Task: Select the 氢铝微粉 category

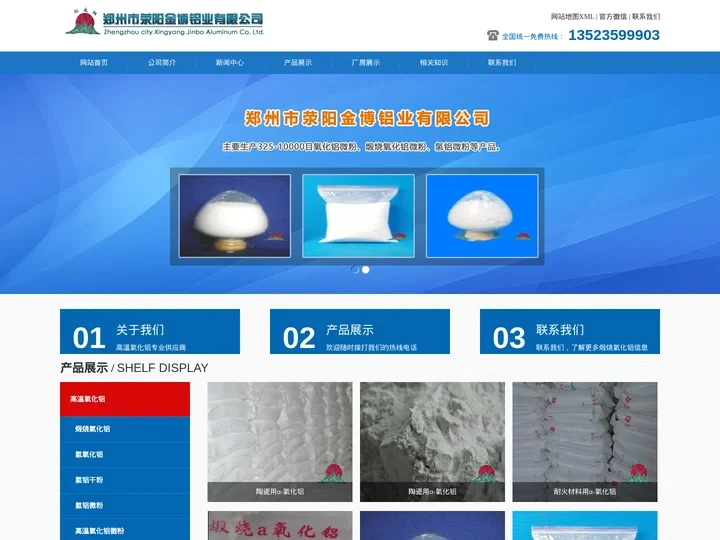Action: pyautogui.click(x=125, y=506)
